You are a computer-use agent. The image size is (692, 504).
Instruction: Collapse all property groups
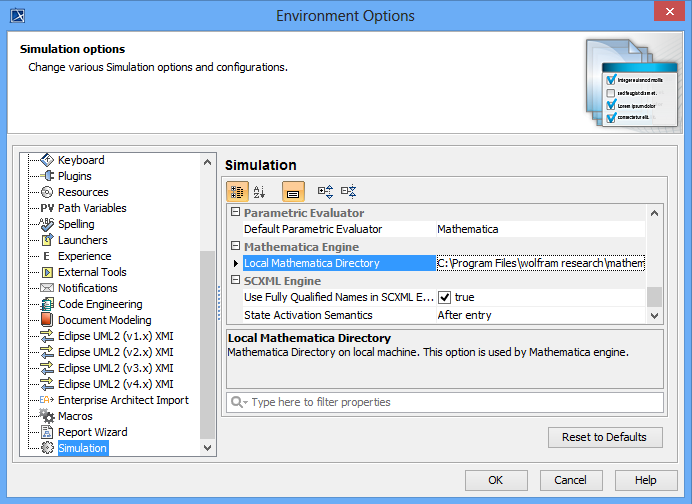coord(348,191)
